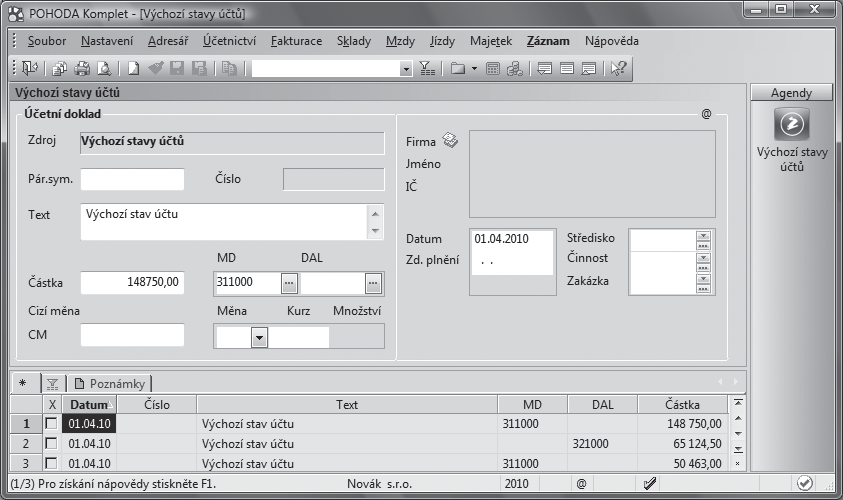
Task: Open the Sklady menu
Action: [x=354, y=41]
